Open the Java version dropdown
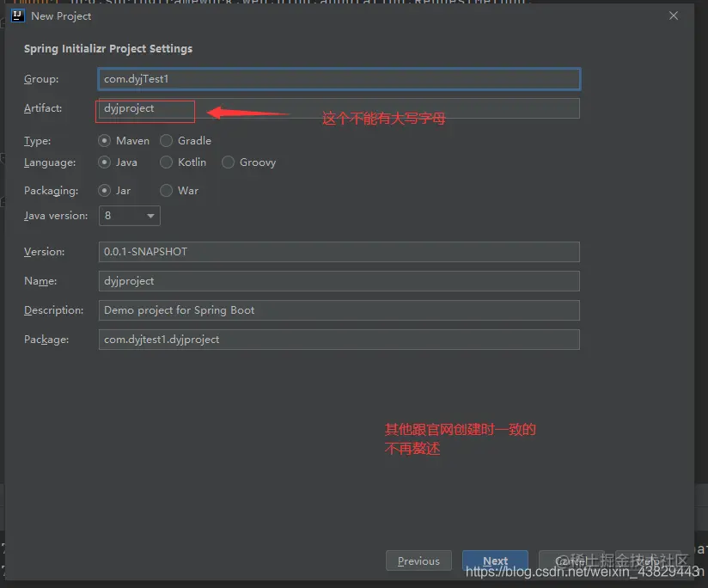The width and height of the screenshot is (708, 588). coord(129,216)
